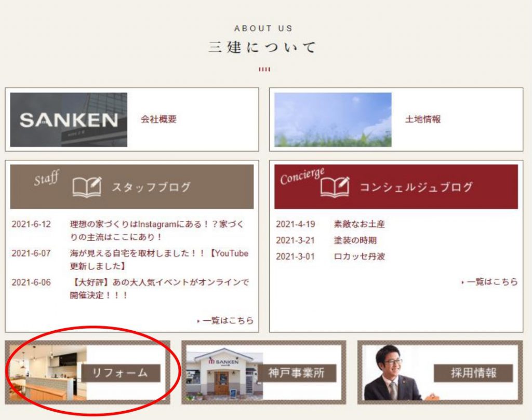Open the スタッフブログ header title

(x=151, y=187)
